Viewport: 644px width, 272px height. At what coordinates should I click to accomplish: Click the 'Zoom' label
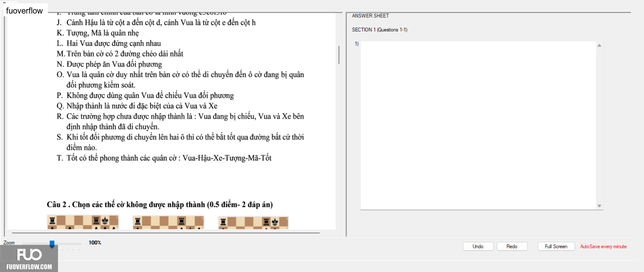tap(9, 243)
